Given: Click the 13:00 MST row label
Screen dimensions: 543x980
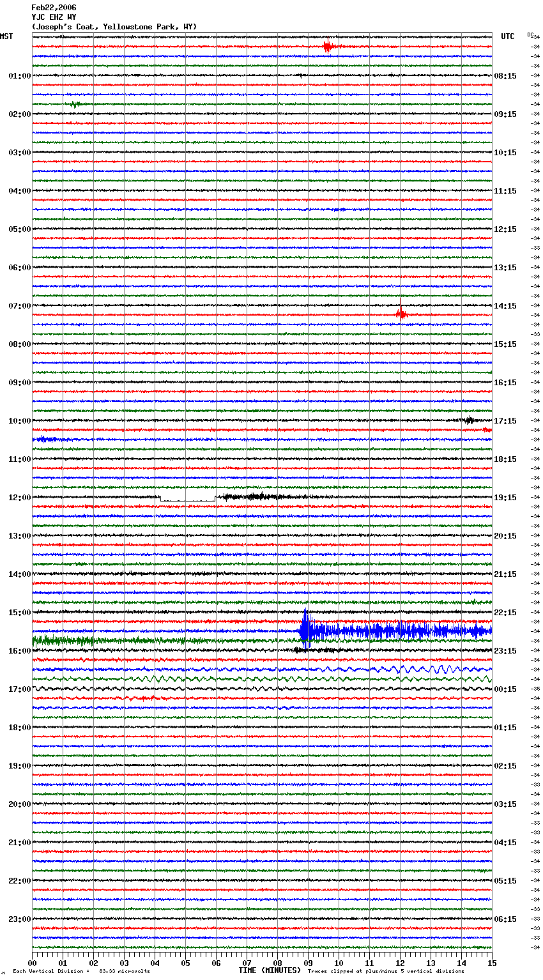Looking at the screenshot, I should [20, 536].
